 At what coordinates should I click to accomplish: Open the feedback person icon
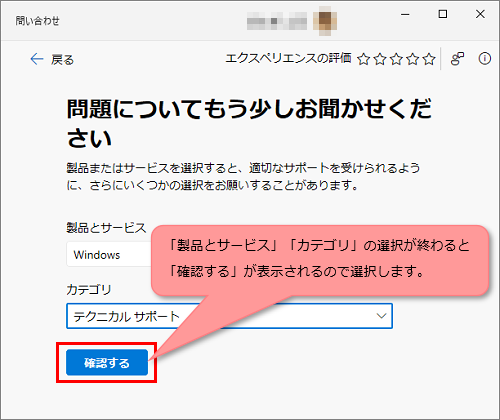pos(457,59)
